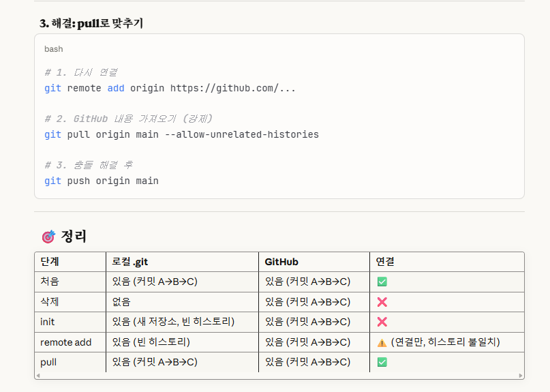Click the git push origin main command
This screenshot has width=550, height=392.
102,181
